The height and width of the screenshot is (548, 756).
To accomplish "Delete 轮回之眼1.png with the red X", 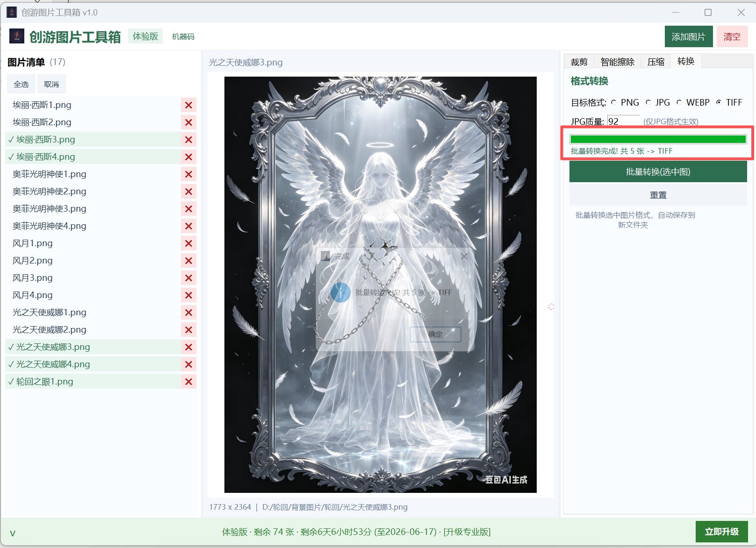I will (188, 382).
